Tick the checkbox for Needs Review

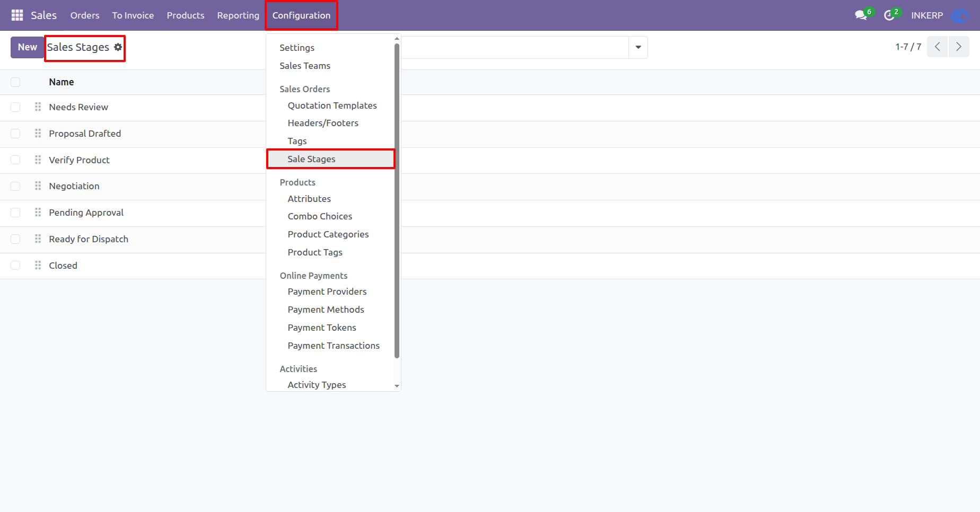[15, 107]
